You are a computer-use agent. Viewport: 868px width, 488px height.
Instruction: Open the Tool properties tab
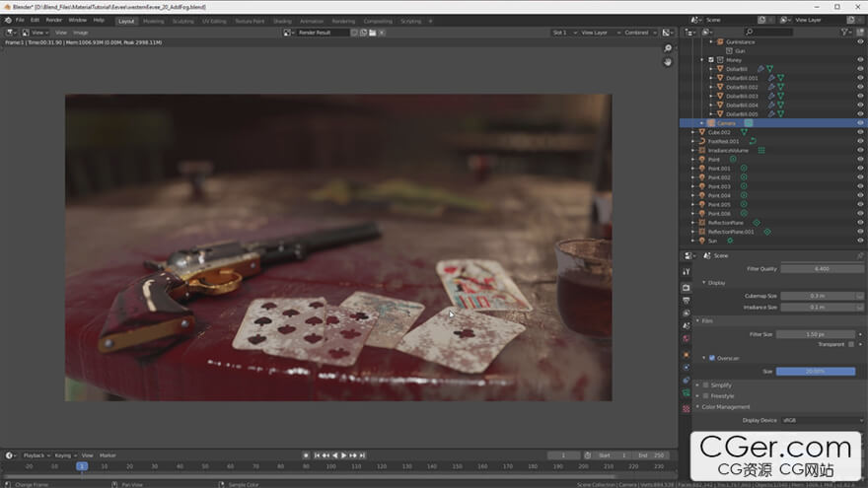686,272
